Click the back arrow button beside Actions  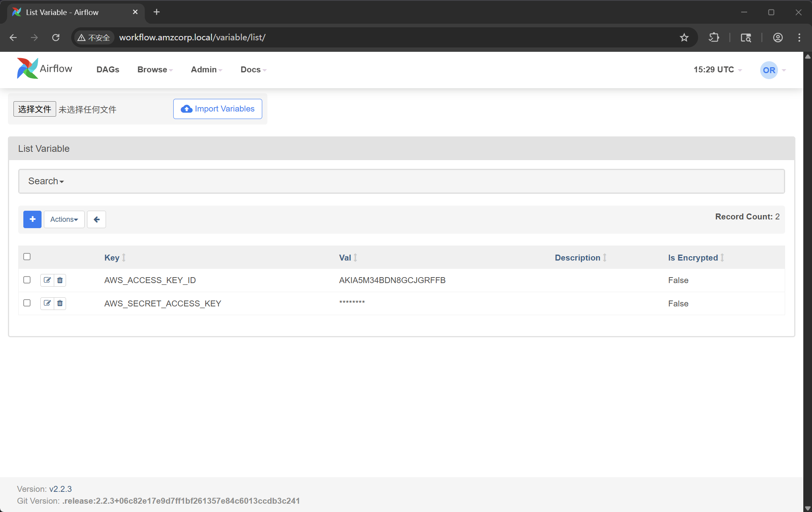(x=97, y=219)
